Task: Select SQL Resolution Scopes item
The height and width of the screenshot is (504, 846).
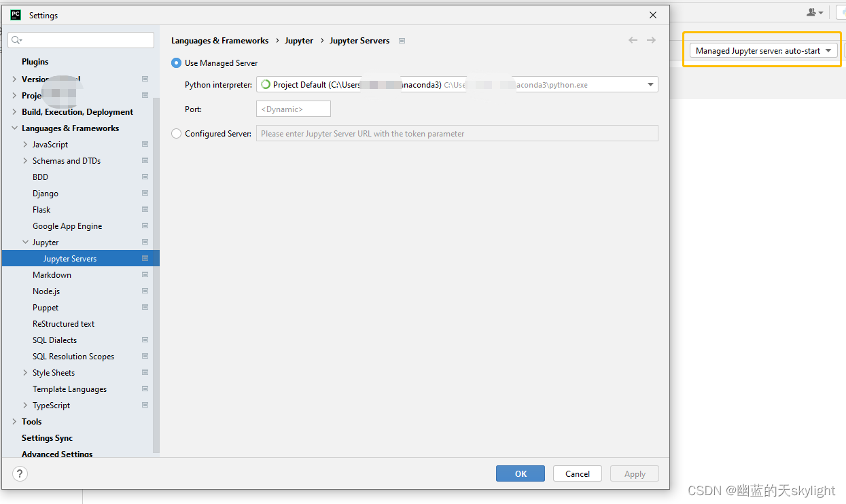Action: (x=73, y=357)
